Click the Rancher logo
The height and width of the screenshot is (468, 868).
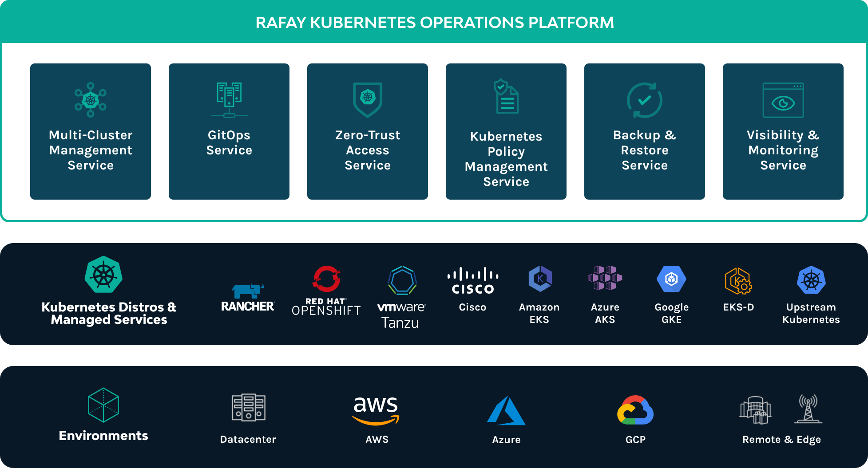[248, 298]
